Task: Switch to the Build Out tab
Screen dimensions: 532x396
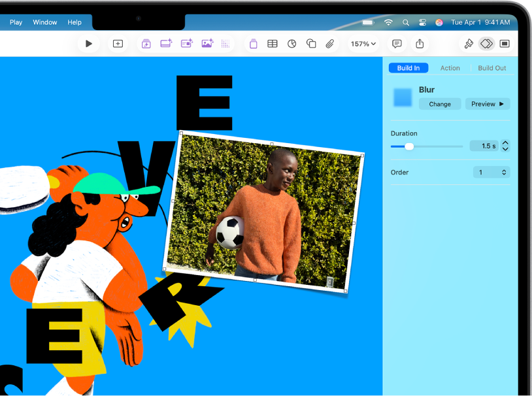Action: click(491, 67)
